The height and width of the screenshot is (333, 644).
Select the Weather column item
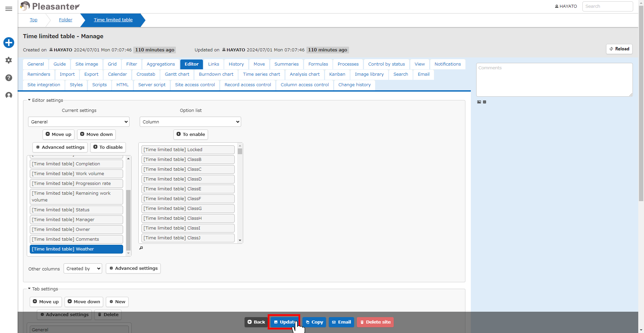tap(76, 249)
